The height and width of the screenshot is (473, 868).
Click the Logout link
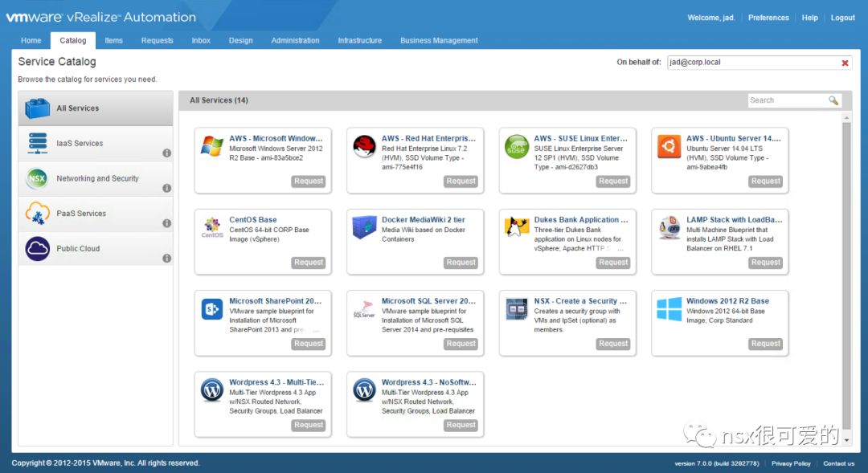(x=842, y=18)
